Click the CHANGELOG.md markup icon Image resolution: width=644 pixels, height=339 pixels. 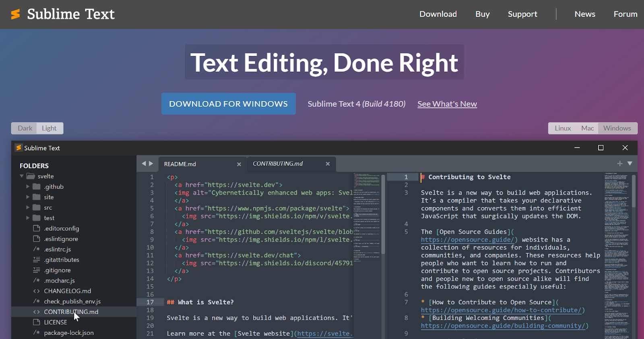point(37,291)
